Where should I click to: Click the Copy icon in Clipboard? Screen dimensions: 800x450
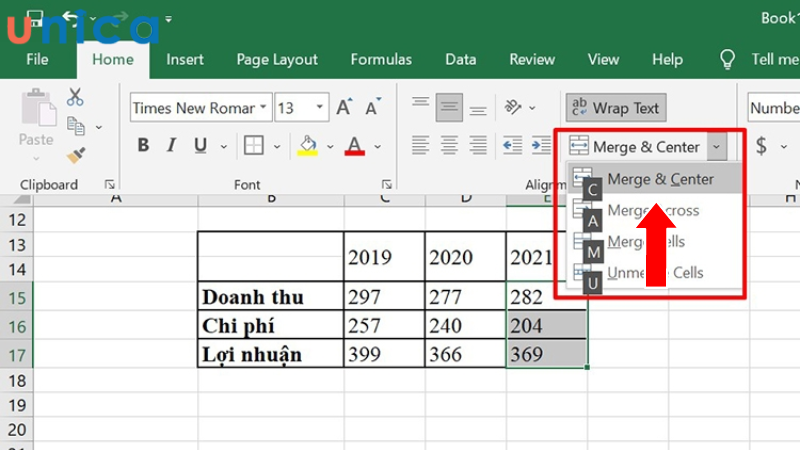click(76, 126)
